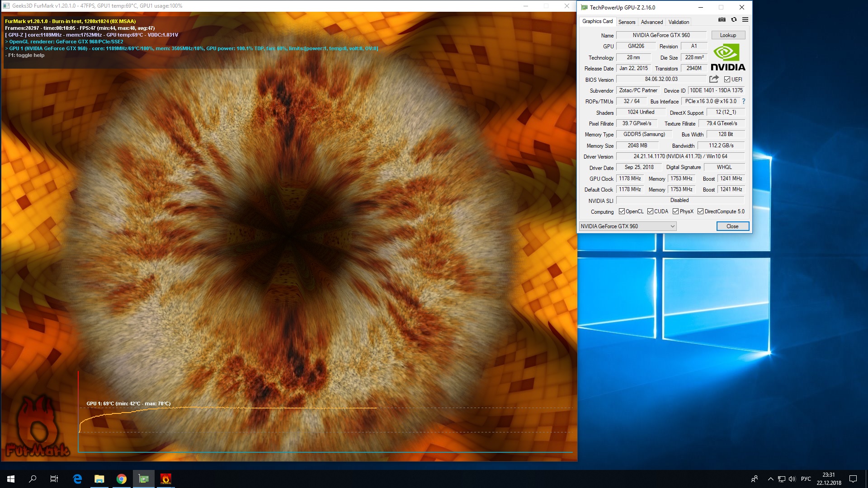Viewport: 868px width, 488px height.
Task: Toggle the PhysX checkbox
Action: [675, 211]
